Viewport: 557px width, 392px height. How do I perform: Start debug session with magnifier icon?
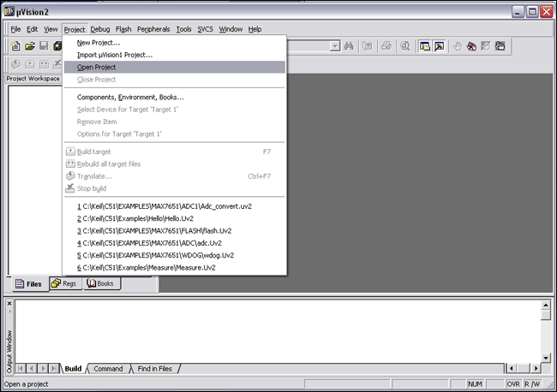404,45
